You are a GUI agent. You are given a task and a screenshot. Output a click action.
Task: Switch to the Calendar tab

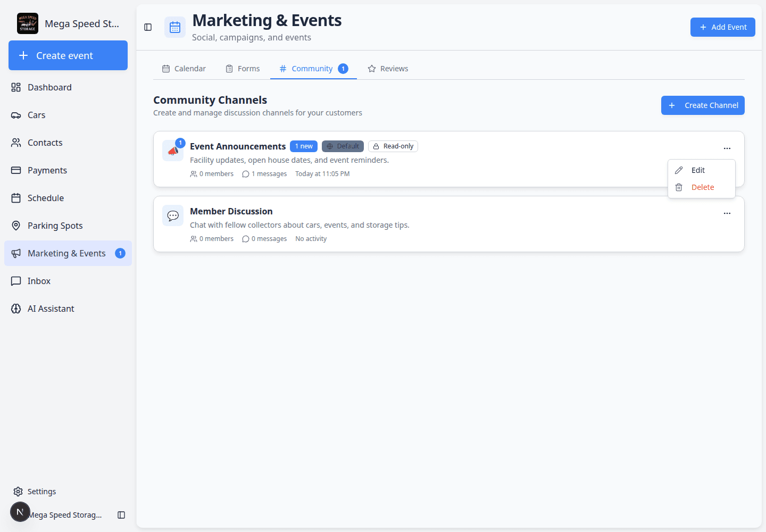tap(184, 69)
